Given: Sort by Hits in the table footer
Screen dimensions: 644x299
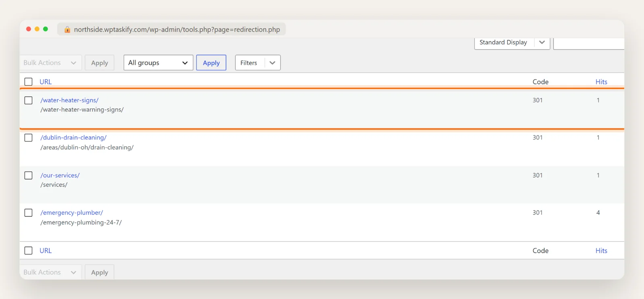Looking at the screenshot, I should pos(601,250).
